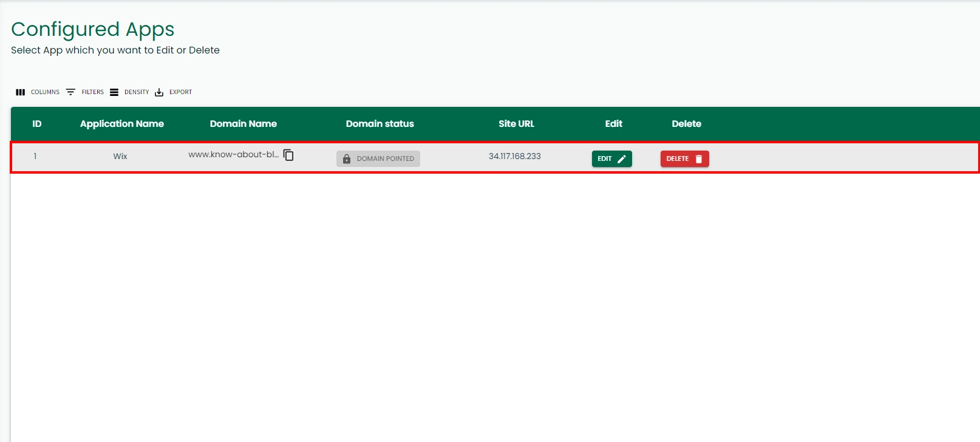Sort by ID column header
This screenshot has height=442, width=980.
[37, 124]
